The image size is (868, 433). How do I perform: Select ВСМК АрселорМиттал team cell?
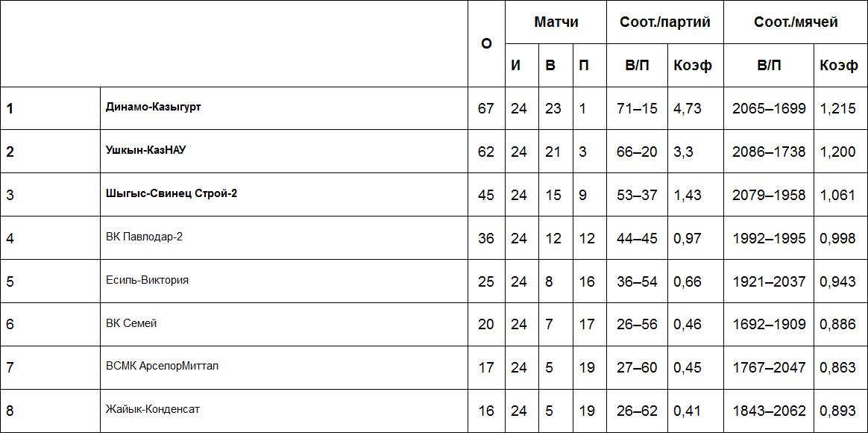(x=162, y=366)
